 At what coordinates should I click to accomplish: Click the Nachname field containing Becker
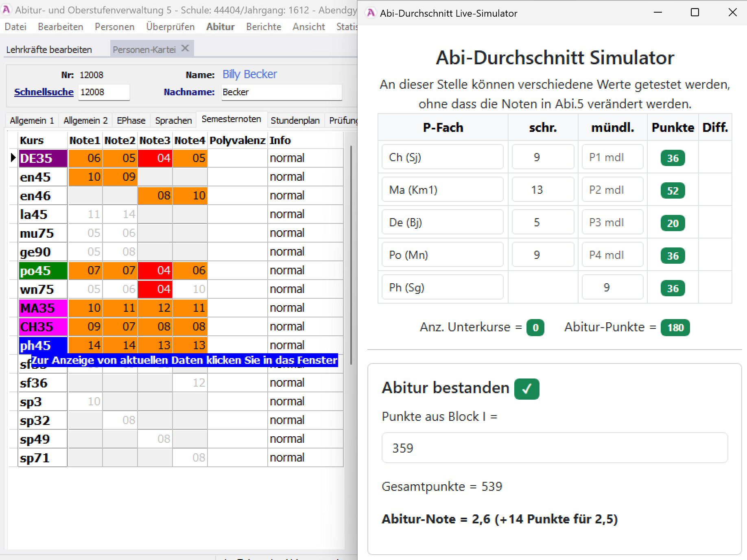282,92
